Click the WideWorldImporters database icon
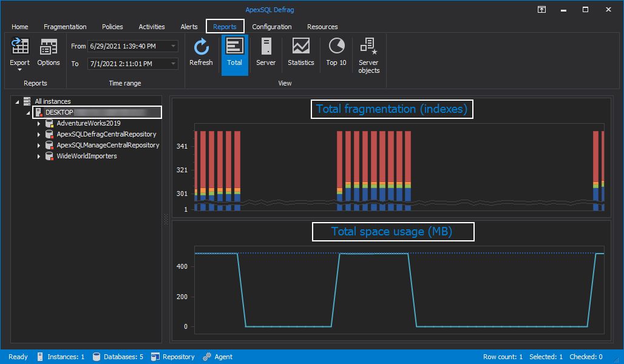This screenshot has width=624, height=364. (49, 156)
